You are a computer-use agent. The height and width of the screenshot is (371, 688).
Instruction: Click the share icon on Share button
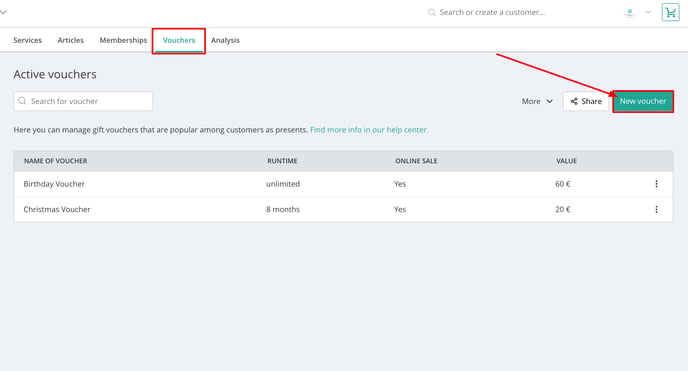574,101
